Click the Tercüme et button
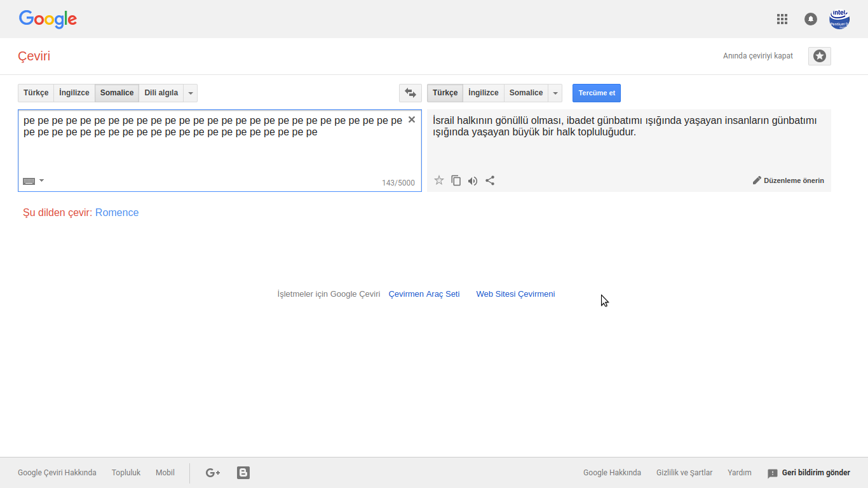Screen dimensions: 868x488 (597, 93)
